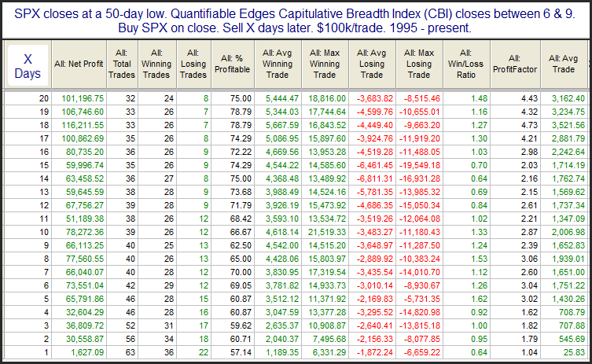Image resolution: width=592 pixels, height=364 pixels.
Task: Click net profit value 59,645.59
Action: pos(85,192)
